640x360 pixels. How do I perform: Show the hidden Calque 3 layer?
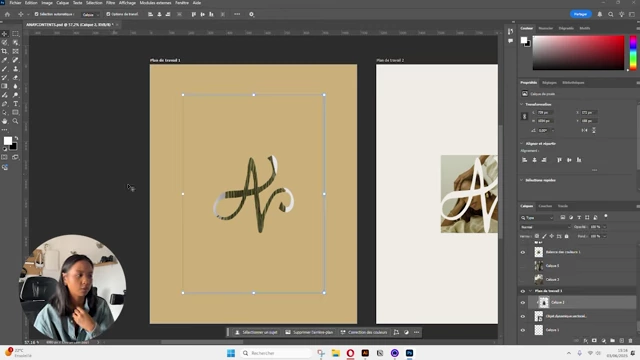click(x=522, y=280)
